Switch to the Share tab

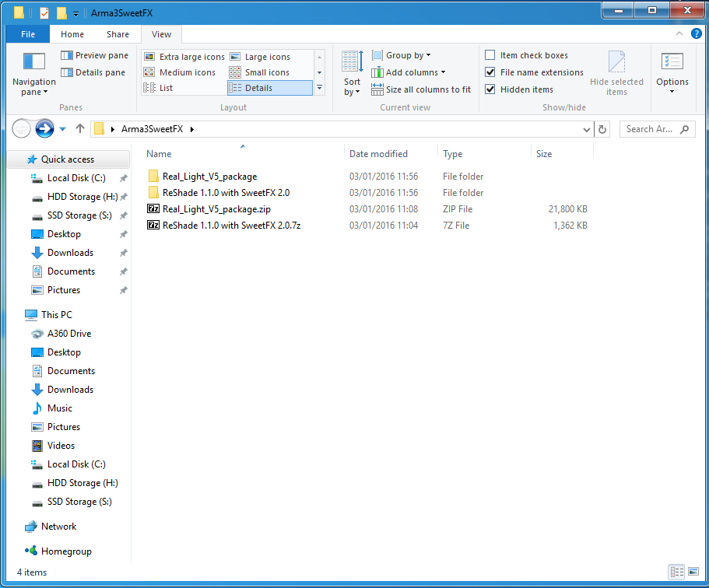coord(118,34)
